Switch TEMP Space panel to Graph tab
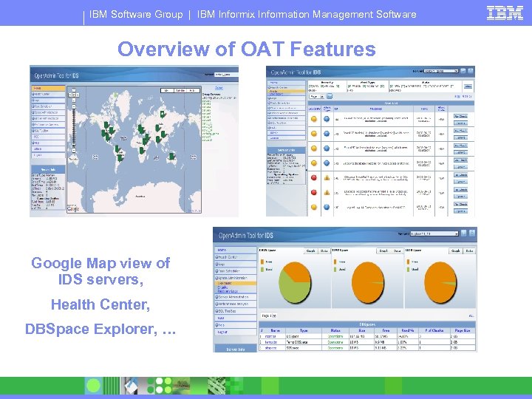 point(383,250)
